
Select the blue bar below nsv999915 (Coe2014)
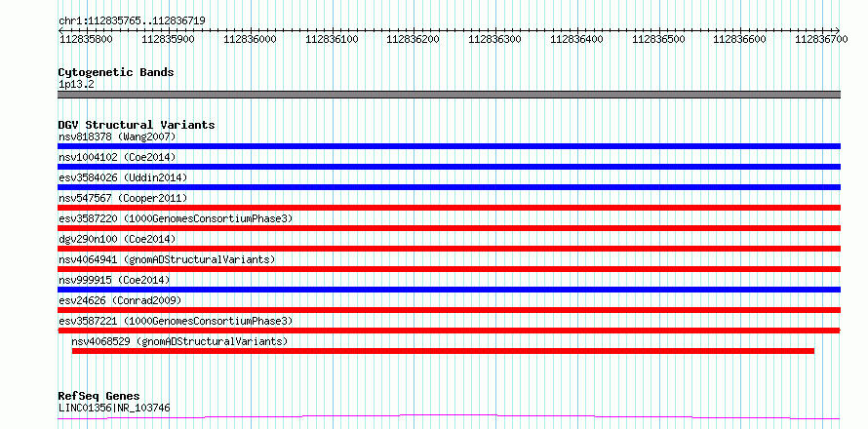click(449, 290)
